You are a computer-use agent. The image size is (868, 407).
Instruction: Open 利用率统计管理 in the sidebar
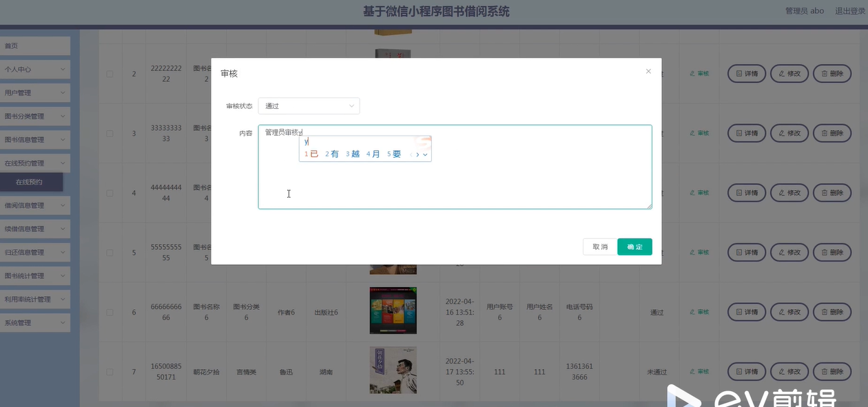tap(35, 299)
